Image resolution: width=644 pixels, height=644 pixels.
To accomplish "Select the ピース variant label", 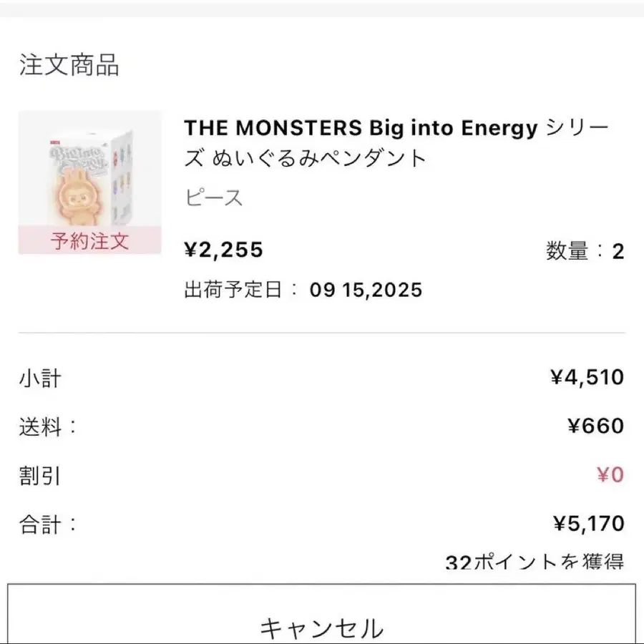I will [x=213, y=197].
